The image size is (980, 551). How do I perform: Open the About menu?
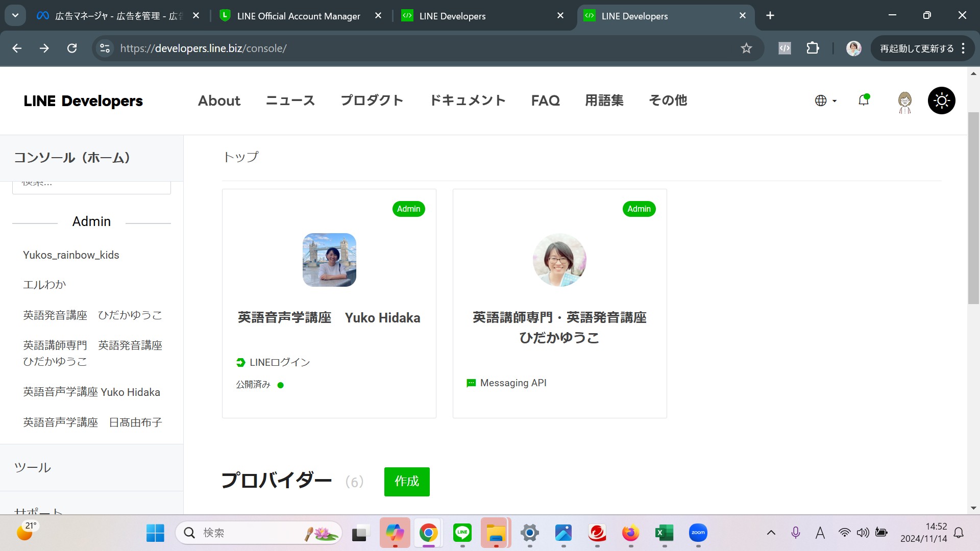tap(219, 101)
